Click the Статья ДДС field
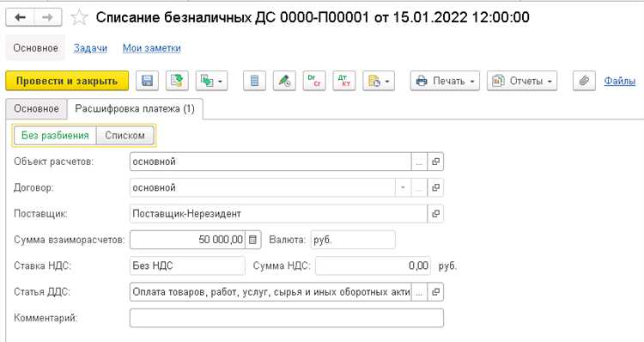This screenshot has height=342, width=644. point(270,292)
